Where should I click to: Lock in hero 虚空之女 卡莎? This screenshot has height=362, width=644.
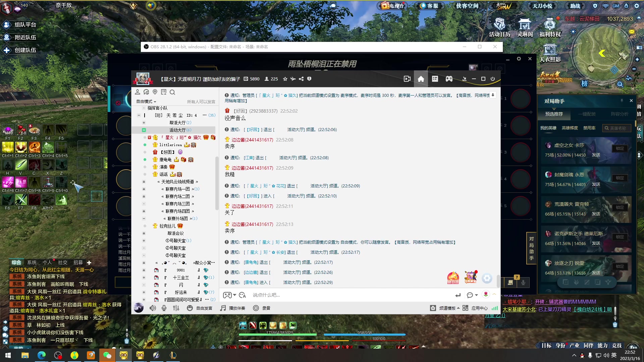[620, 148]
